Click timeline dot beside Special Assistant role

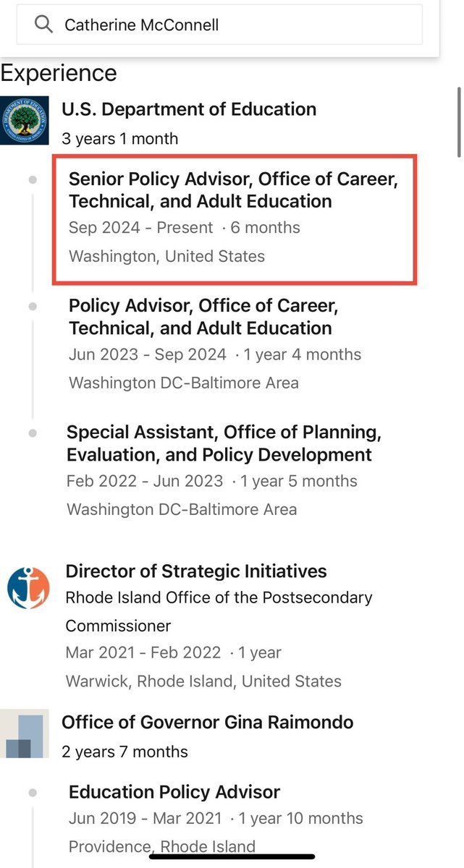coord(33,433)
